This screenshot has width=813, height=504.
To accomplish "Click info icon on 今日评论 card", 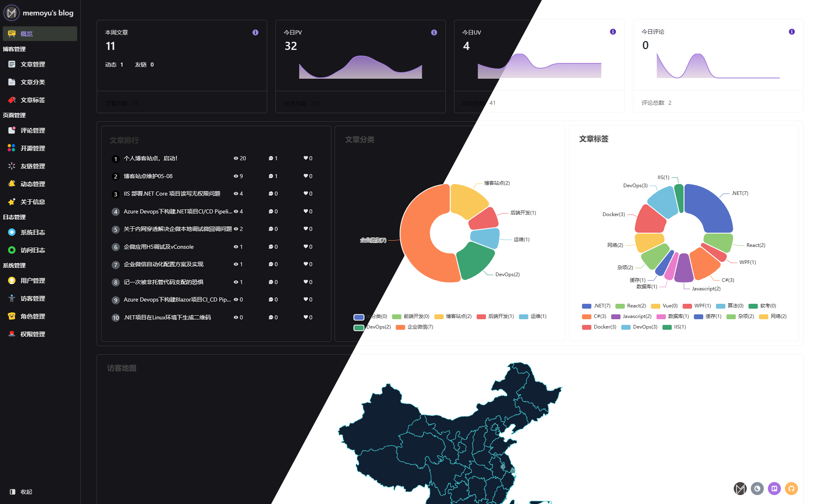I will [791, 32].
